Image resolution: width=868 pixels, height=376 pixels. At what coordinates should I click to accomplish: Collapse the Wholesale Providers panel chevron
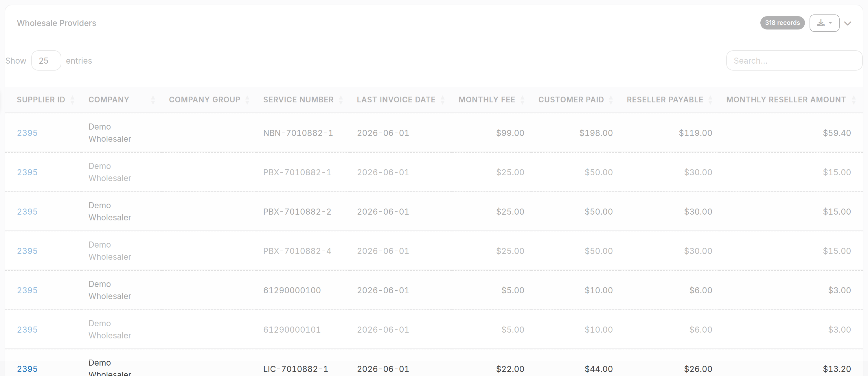pyautogui.click(x=848, y=23)
